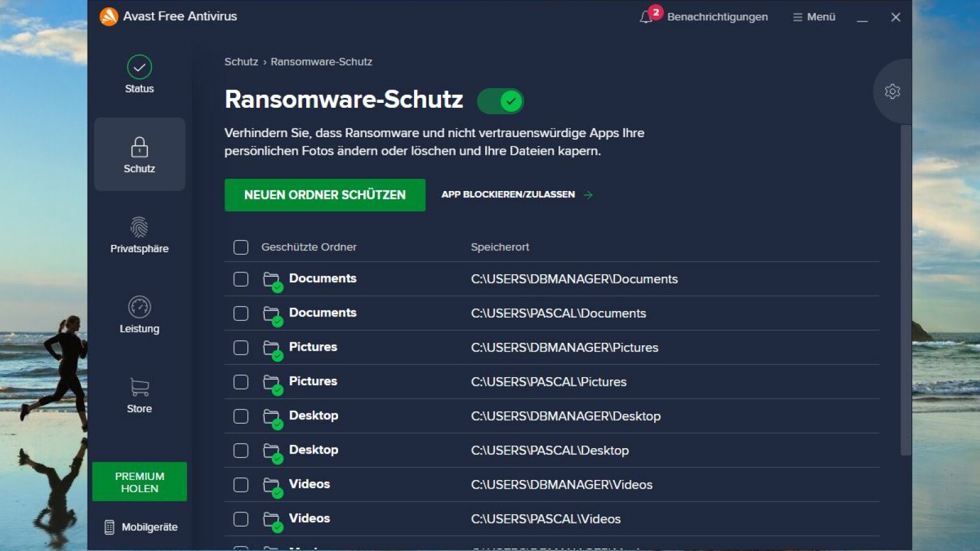Image resolution: width=980 pixels, height=551 pixels.
Task: Open the Status section in sidebar
Action: (x=140, y=75)
